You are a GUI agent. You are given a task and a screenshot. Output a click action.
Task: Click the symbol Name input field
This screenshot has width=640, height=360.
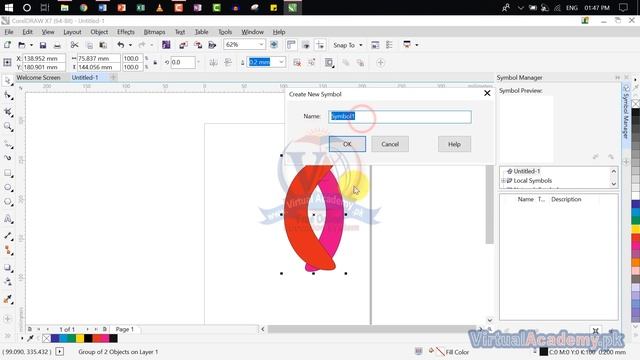pyautogui.click(x=400, y=117)
